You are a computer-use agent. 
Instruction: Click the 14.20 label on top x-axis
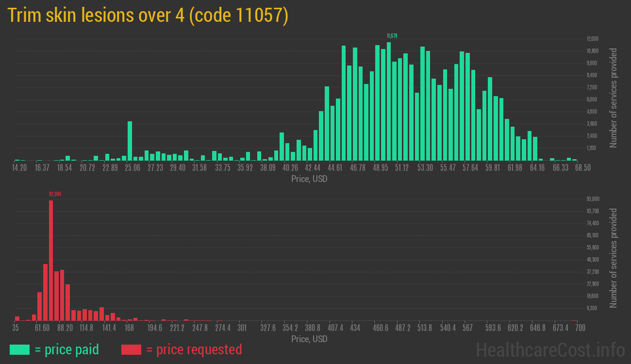pyautogui.click(x=19, y=168)
